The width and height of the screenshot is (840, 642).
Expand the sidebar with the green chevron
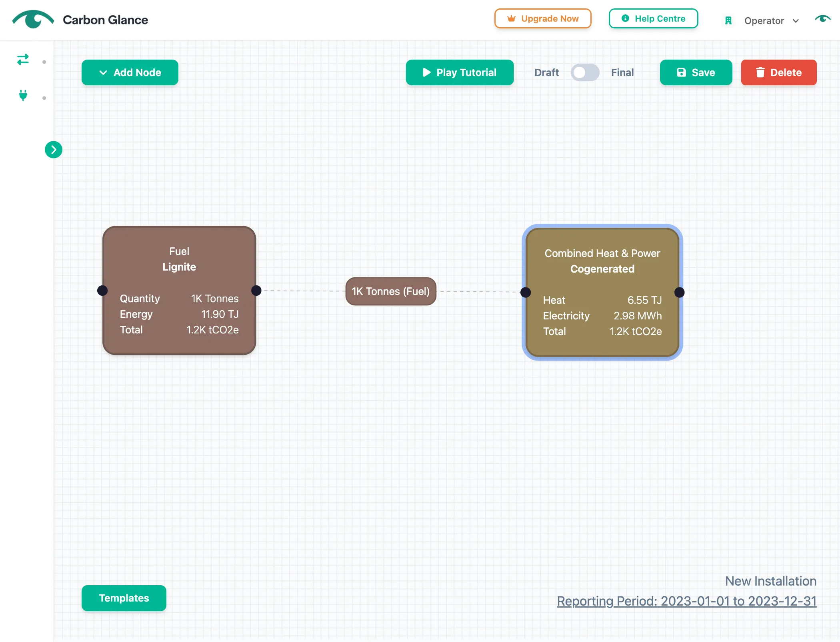[x=54, y=150]
